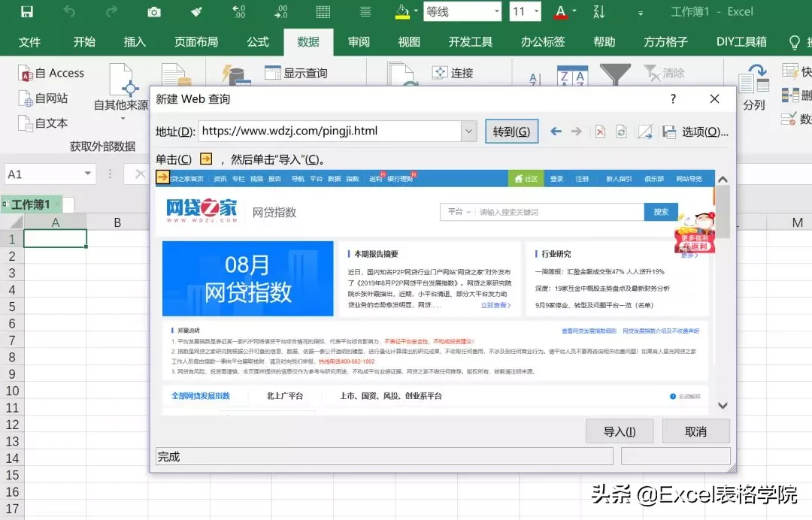Viewport: 812px width, 520px height.
Task: Expand the Name Box dropdown arrow
Action: tap(87, 174)
